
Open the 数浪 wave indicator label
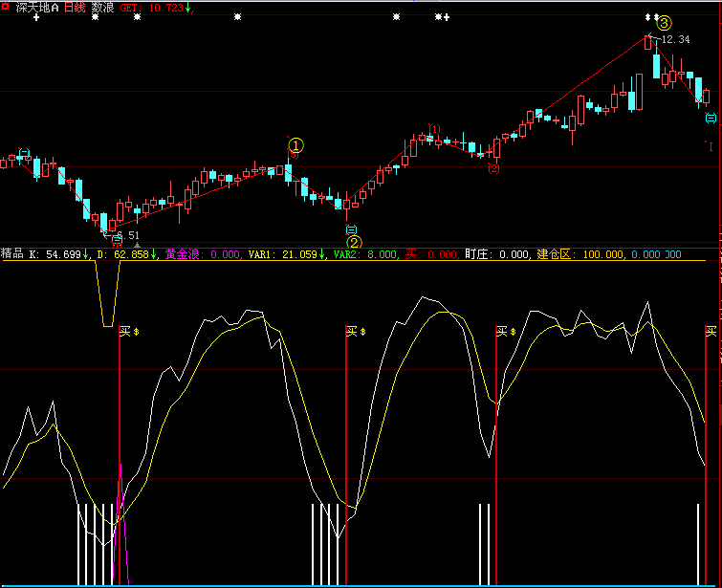point(103,8)
